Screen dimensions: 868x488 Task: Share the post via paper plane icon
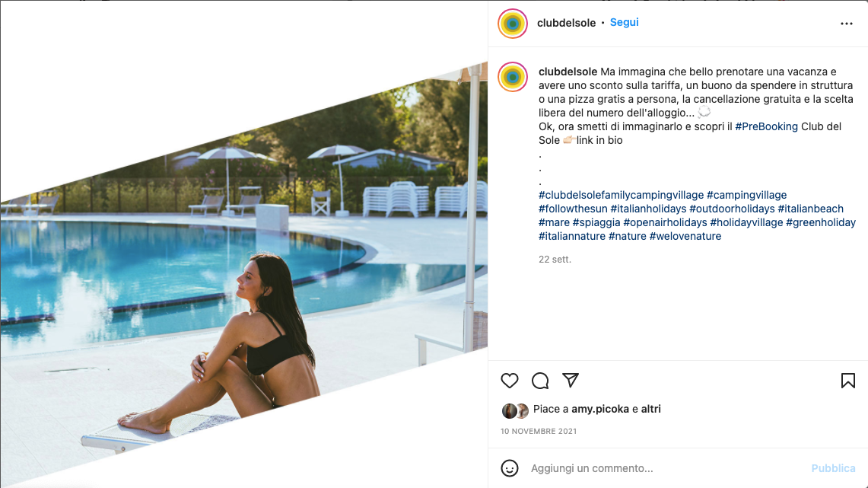coord(571,380)
